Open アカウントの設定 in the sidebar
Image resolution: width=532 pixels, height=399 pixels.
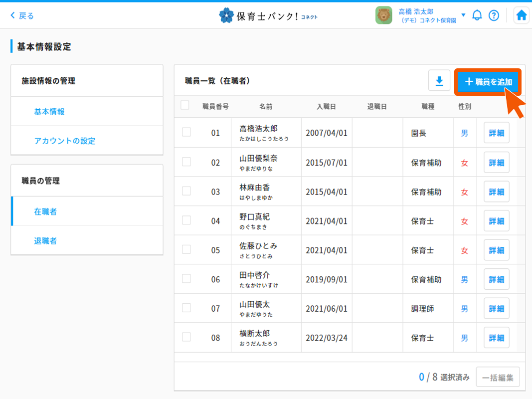click(x=65, y=141)
